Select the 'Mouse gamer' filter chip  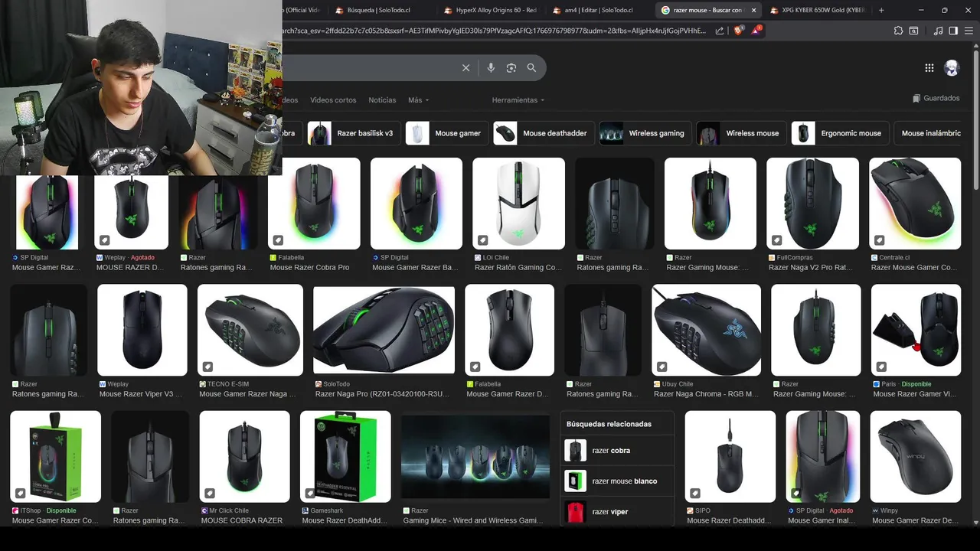point(447,133)
